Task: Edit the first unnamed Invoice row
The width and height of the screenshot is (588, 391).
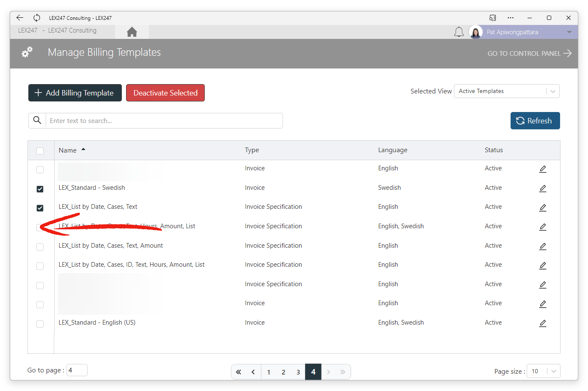Action: tap(543, 169)
